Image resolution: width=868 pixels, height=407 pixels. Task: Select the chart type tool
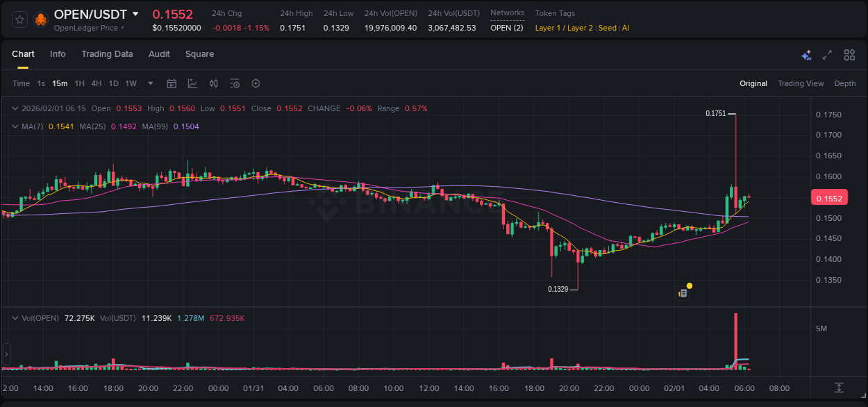[192, 83]
